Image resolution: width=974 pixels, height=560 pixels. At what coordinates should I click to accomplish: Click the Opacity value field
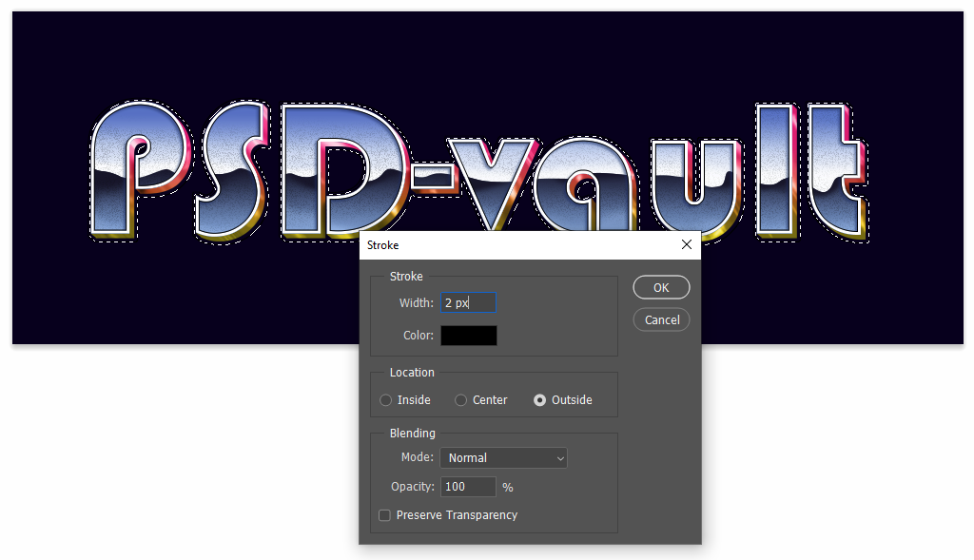(468, 487)
